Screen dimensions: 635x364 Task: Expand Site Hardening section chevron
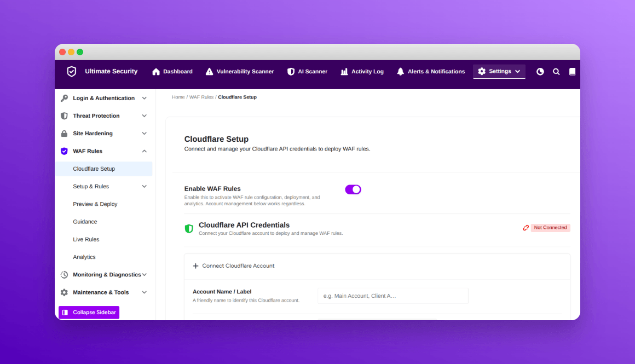(x=144, y=134)
